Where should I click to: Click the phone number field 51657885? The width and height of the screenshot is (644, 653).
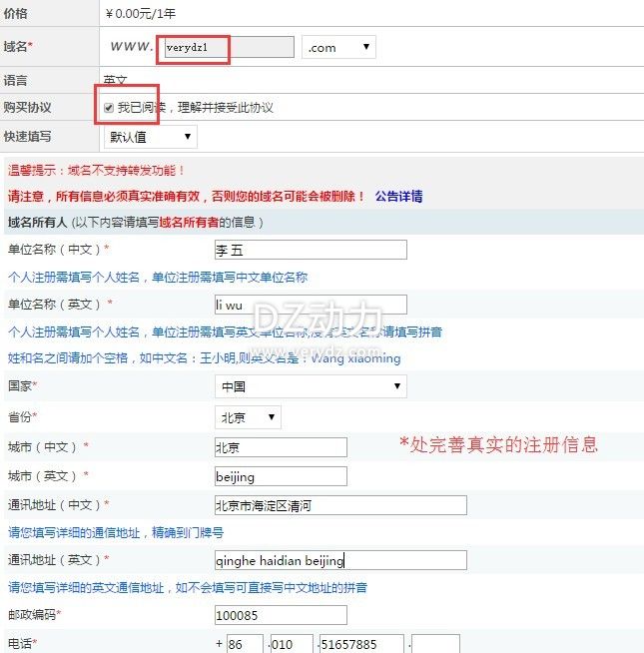(x=362, y=644)
